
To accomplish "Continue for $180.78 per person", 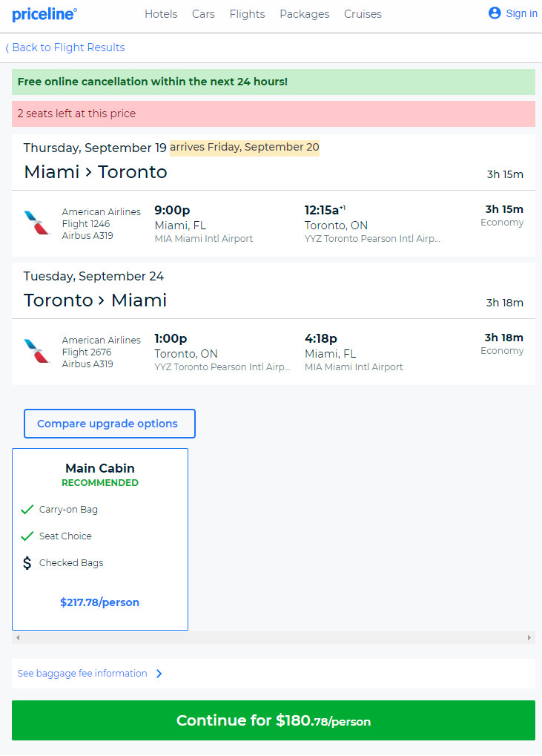I will [x=274, y=720].
